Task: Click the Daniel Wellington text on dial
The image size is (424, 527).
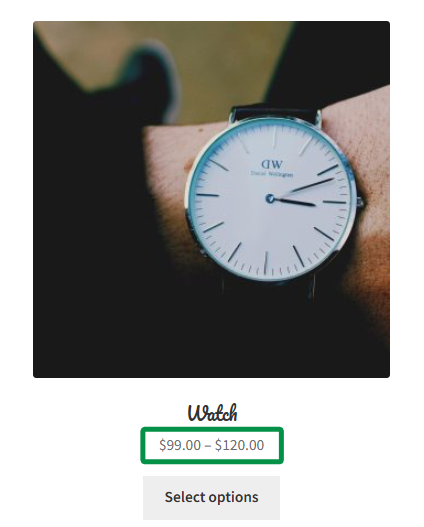Action: click(272, 174)
